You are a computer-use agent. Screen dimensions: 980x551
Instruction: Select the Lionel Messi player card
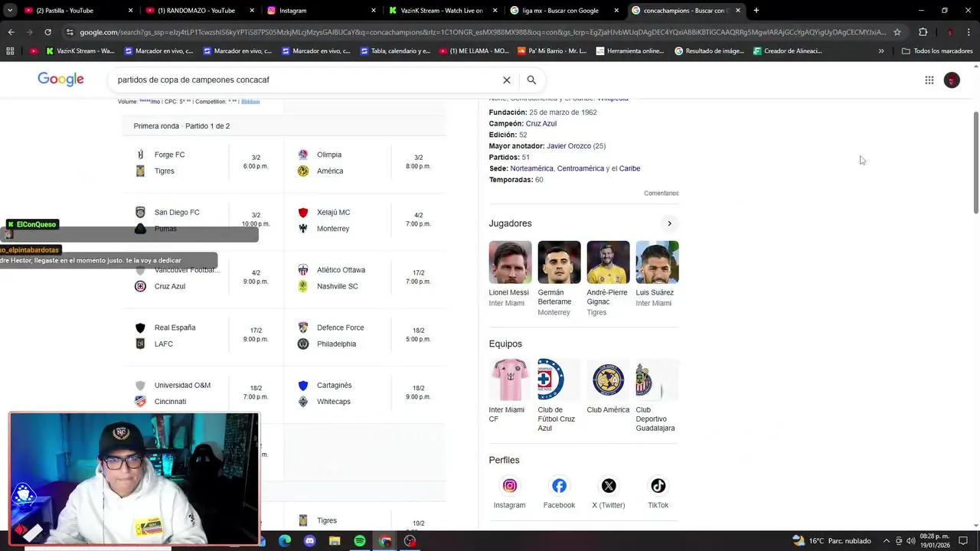coord(509,275)
